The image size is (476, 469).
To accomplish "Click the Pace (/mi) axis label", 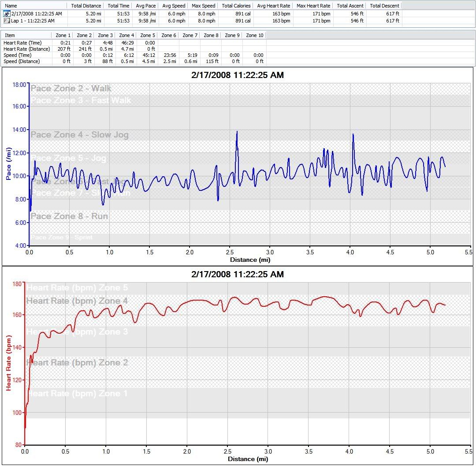I will coord(8,164).
